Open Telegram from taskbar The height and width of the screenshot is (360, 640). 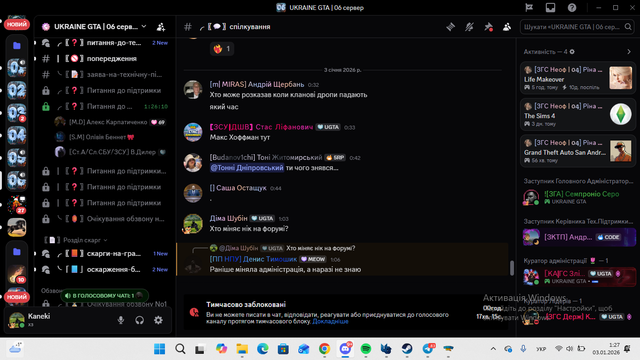pos(428,349)
